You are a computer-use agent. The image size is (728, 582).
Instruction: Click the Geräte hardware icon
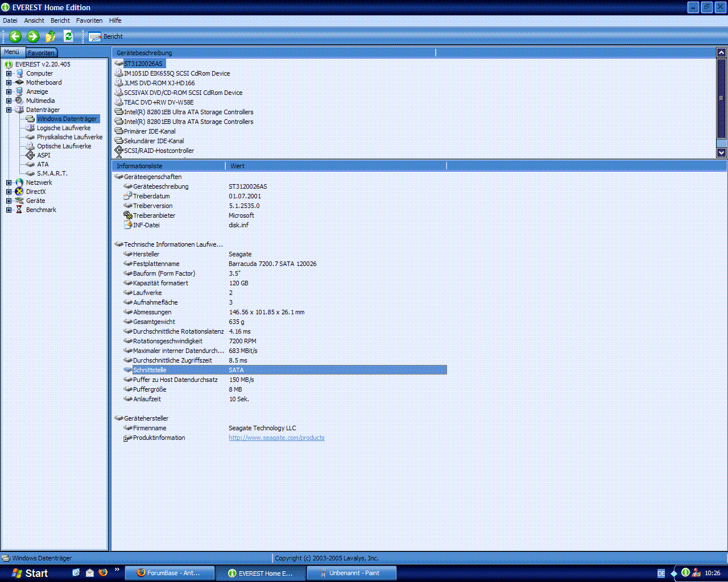[x=19, y=201]
